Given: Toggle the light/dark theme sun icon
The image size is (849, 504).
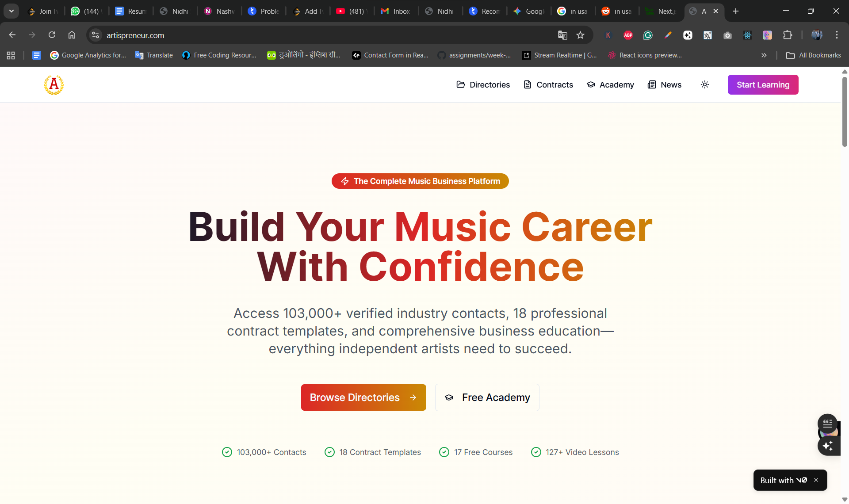Looking at the screenshot, I should [x=705, y=84].
